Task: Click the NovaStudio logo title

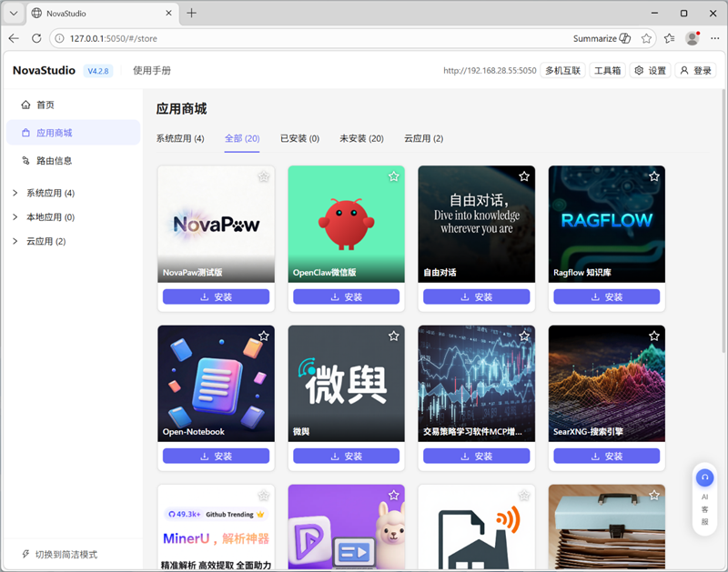Action: [44, 71]
